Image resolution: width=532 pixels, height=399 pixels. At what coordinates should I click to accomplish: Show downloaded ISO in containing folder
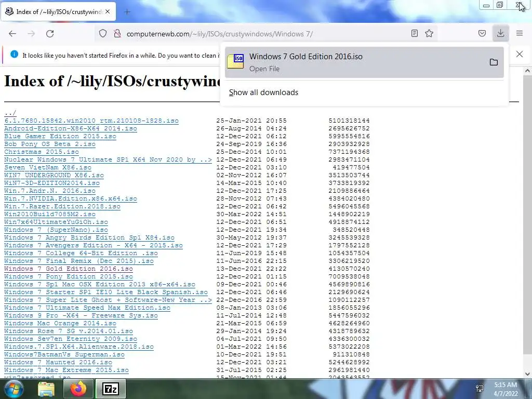tap(494, 62)
